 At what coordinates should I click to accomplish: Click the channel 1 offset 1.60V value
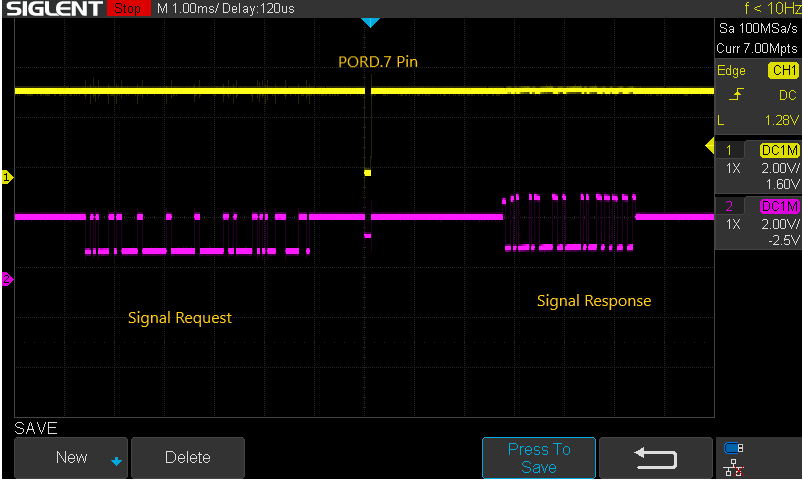pos(783,184)
